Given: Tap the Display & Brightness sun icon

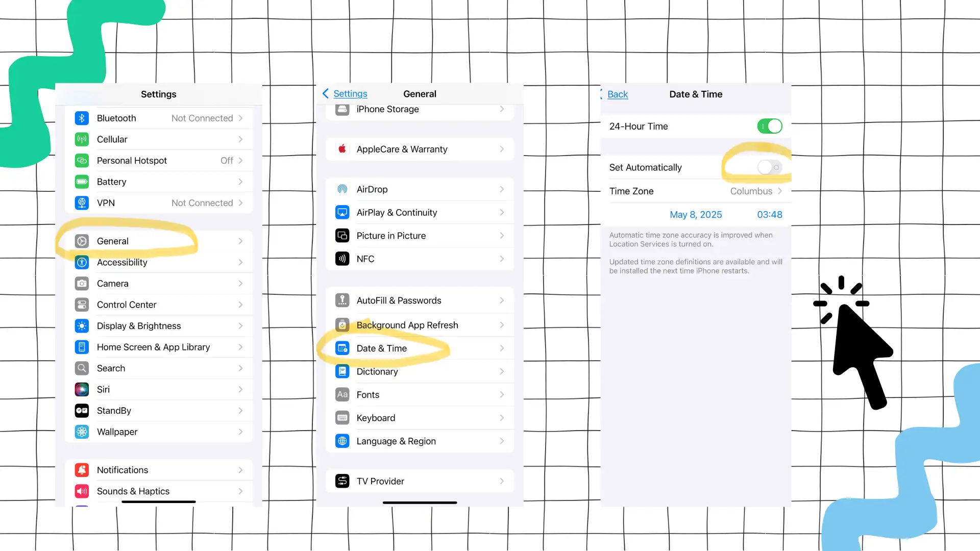Looking at the screenshot, I should (x=82, y=326).
